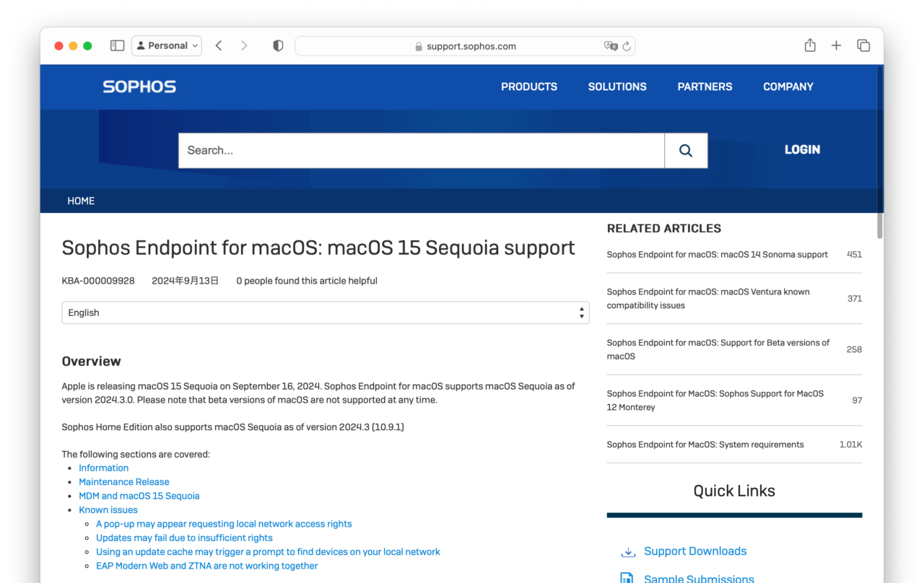
Task: Click the page's vertical scrollbar
Action: [879, 154]
